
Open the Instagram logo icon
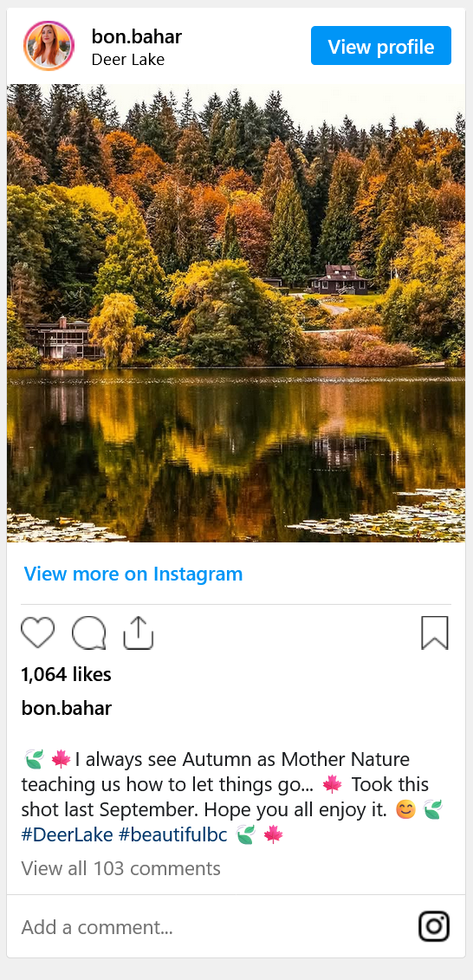434,926
